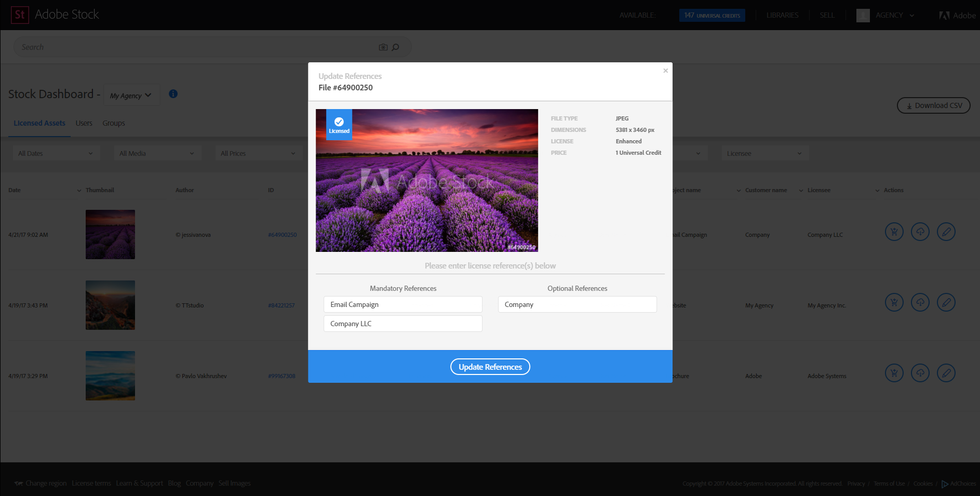
Task: Click the cart icon in the Adobe Systems row
Action: 894,373
